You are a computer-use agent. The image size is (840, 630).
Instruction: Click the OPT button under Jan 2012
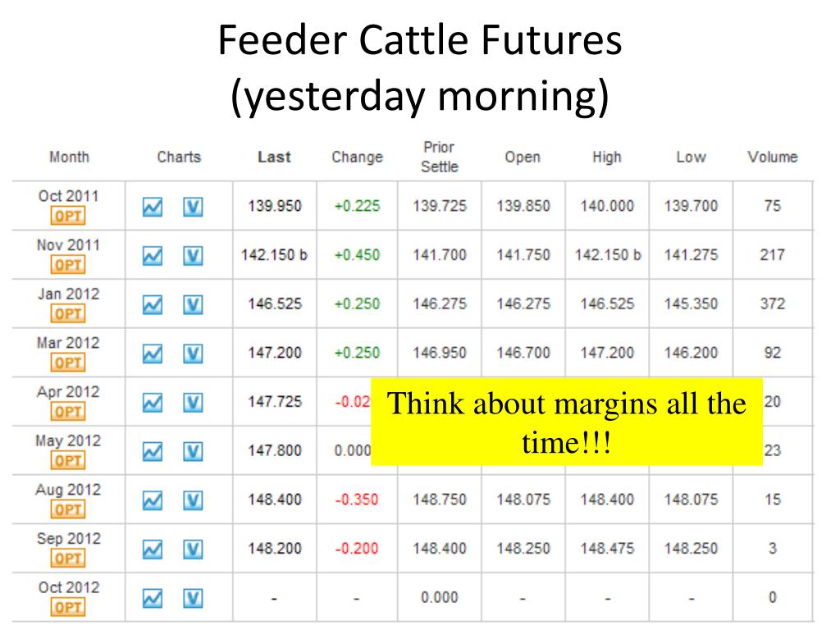[68, 314]
